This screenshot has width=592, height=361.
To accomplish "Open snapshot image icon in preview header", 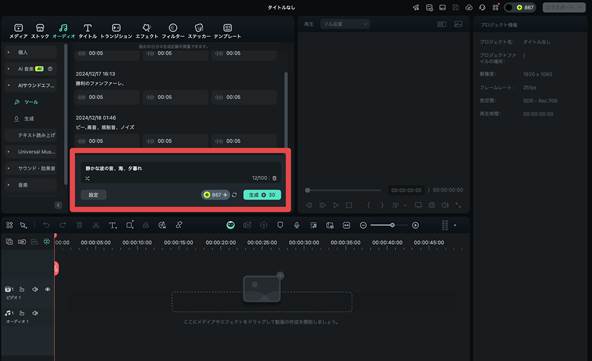I will point(458,24).
